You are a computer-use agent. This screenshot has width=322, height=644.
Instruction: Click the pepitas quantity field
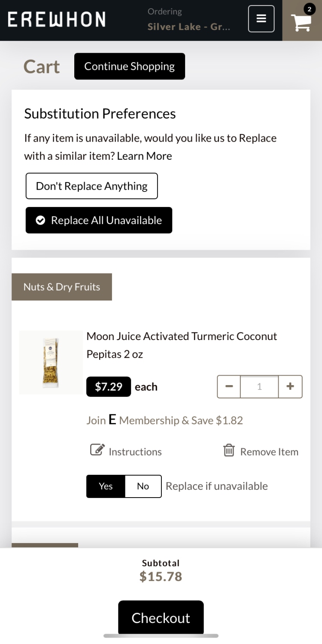pyautogui.click(x=259, y=386)
